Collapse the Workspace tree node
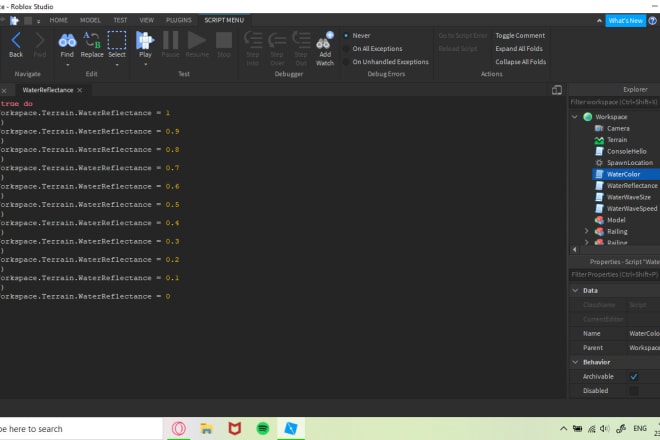Viewport: 660px width, 440px height. coord(575,117)
